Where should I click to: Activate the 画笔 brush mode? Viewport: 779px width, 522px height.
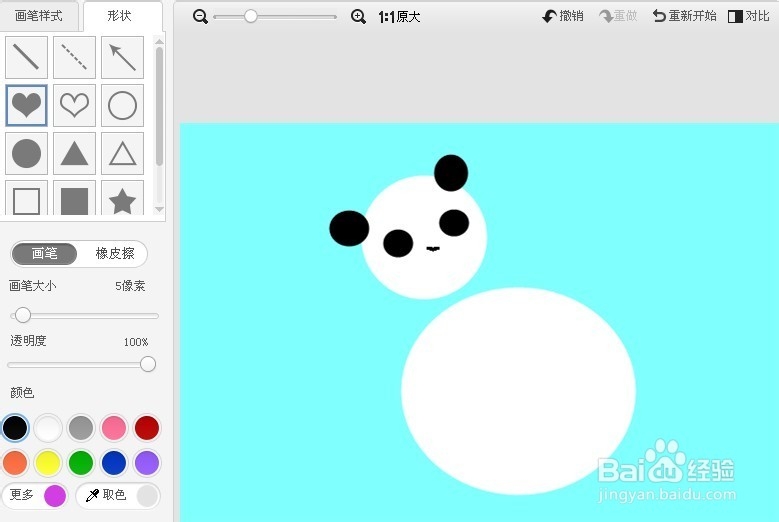44,254
